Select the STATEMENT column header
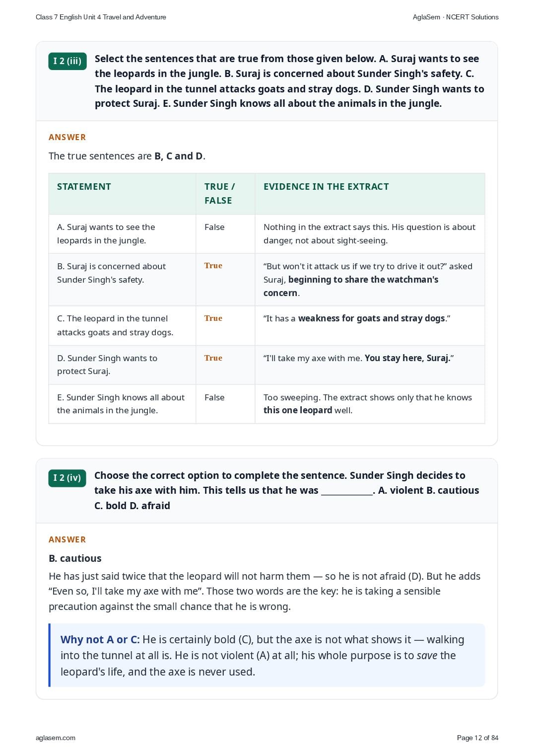The image size is (534, 756). coord(84,187)
